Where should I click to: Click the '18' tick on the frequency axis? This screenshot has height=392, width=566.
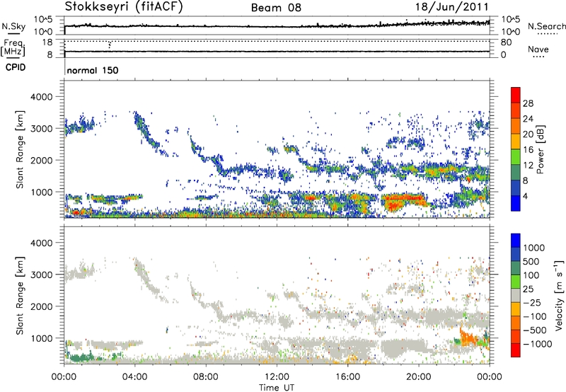(47, 42)
